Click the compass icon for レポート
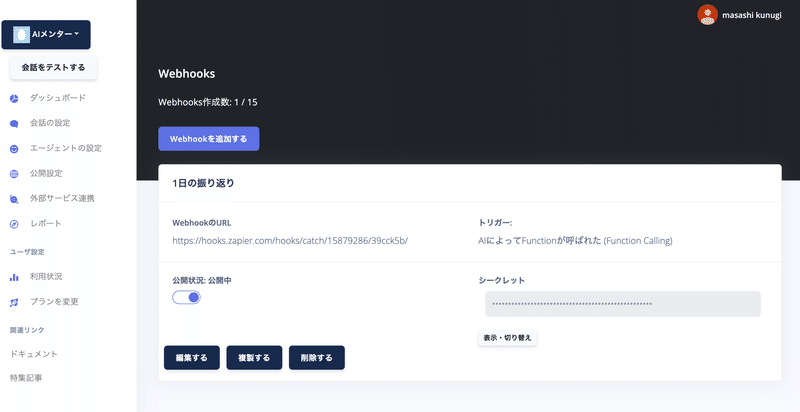Image resolution: width=800 pixels, height=412 pixels. (x=14, y=224)
